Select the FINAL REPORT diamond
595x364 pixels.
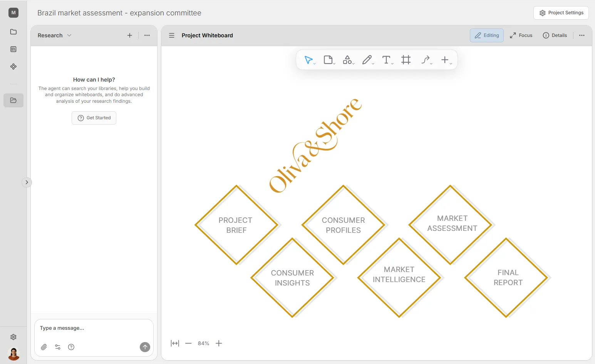(x=506, y=278)
